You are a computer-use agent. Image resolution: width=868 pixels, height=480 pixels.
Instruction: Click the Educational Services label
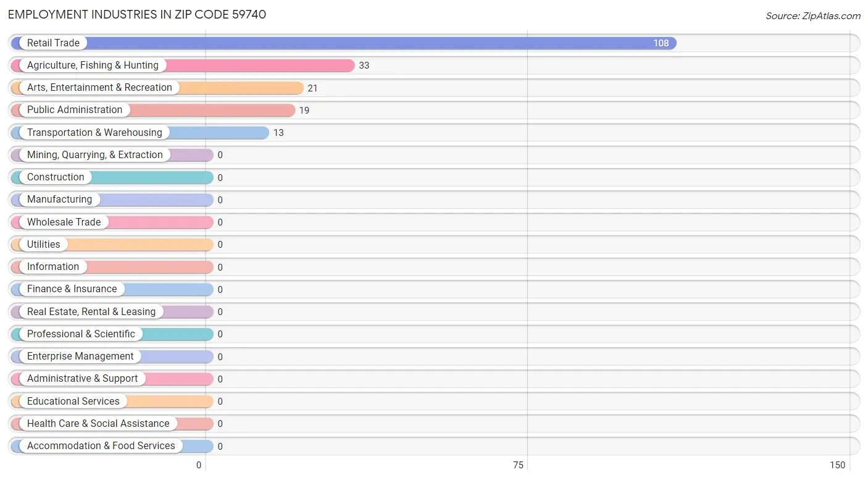(x=73, y=402)
